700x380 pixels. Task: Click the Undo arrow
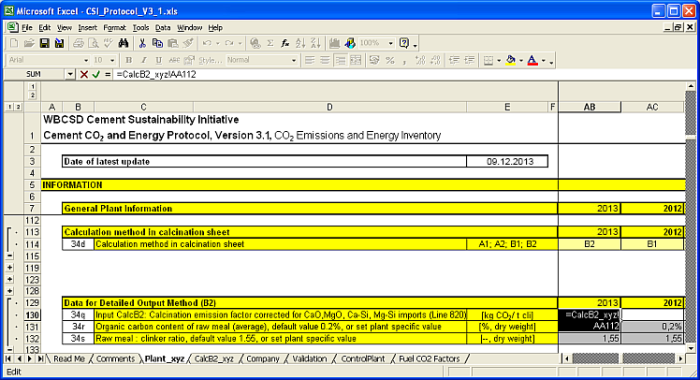click(x=207, y=43)
